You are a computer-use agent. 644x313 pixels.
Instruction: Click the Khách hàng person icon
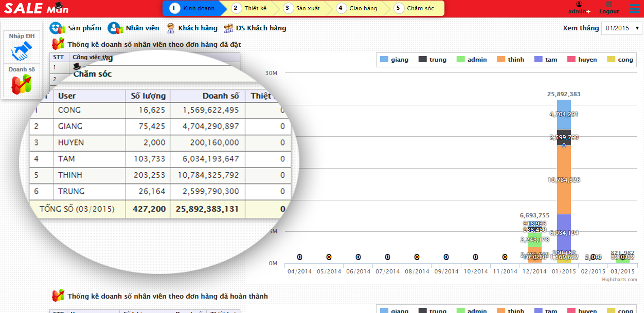pos(171,28)
